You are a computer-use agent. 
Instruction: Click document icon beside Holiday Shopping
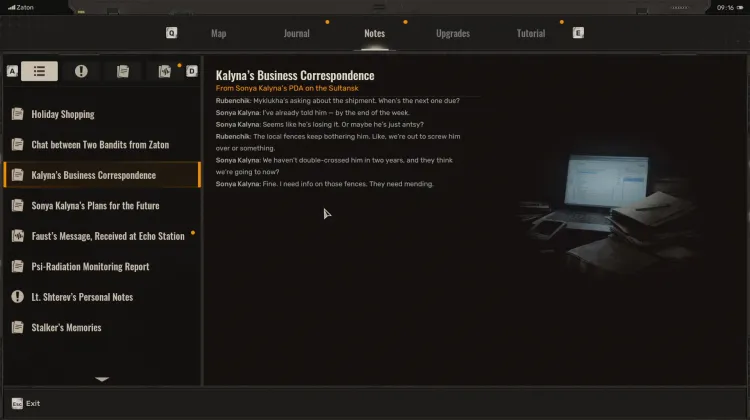coord(18,114)
